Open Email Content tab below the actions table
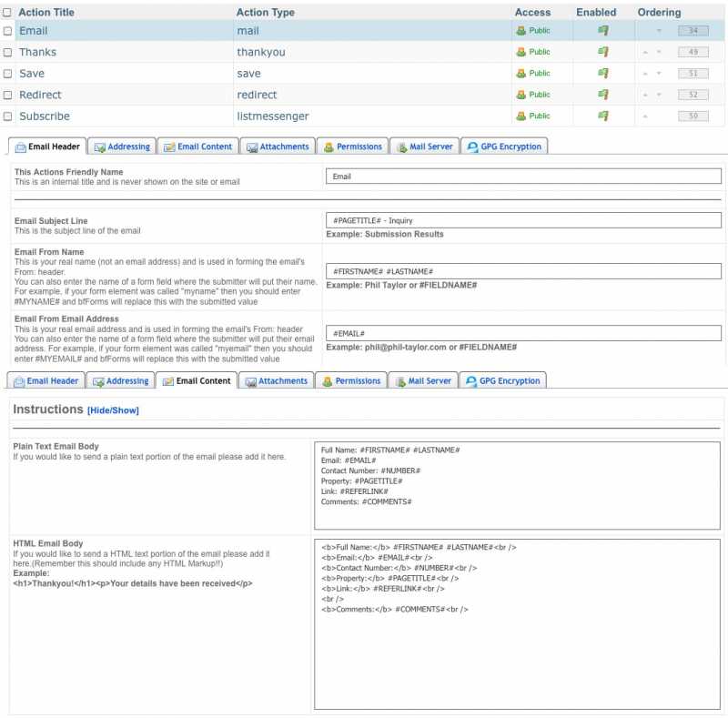 198,147
